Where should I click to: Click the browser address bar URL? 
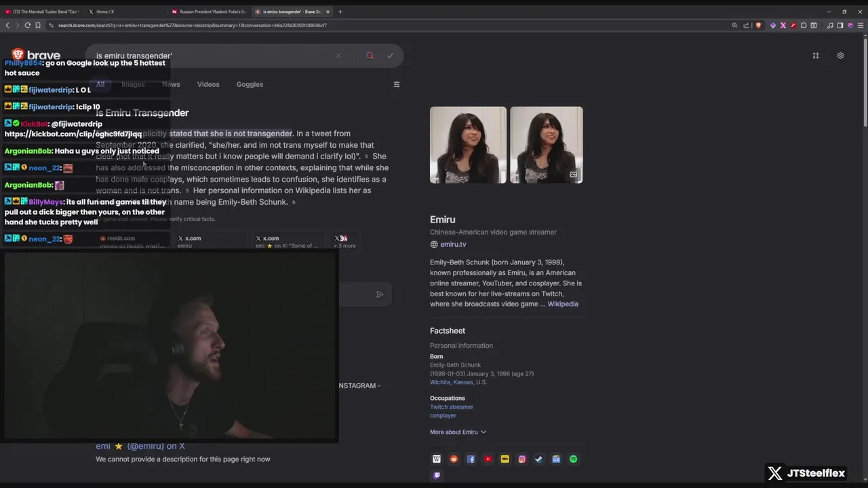pyautogui.click(x=193, y=25)
